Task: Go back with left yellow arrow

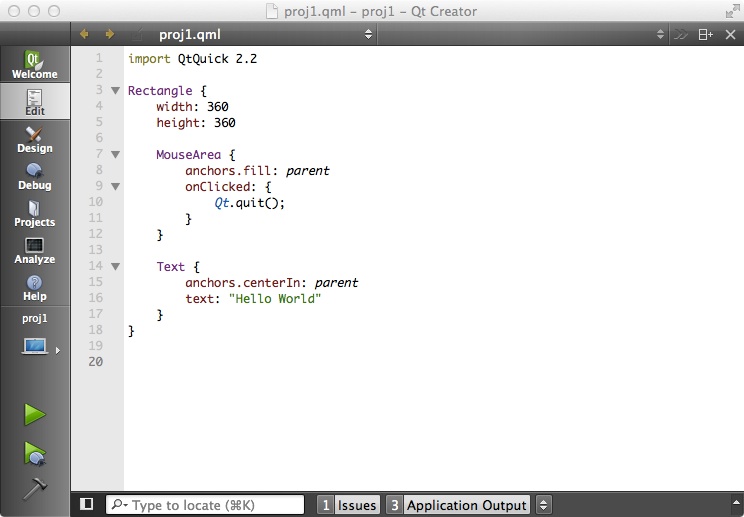Action: point(84,34)
